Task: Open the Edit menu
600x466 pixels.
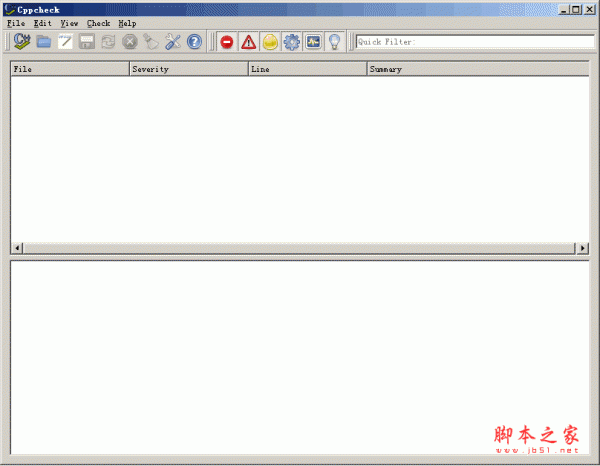Action: (42, 23)
